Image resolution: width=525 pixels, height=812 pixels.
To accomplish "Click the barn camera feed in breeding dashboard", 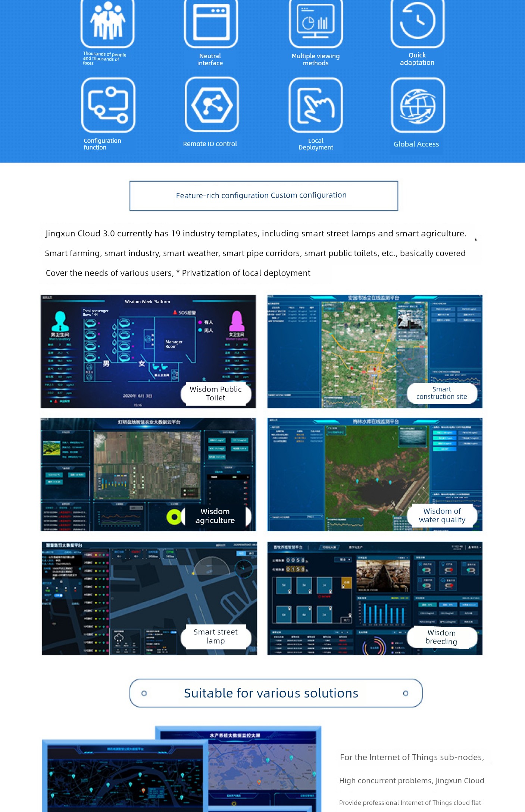I will [383, 575].
